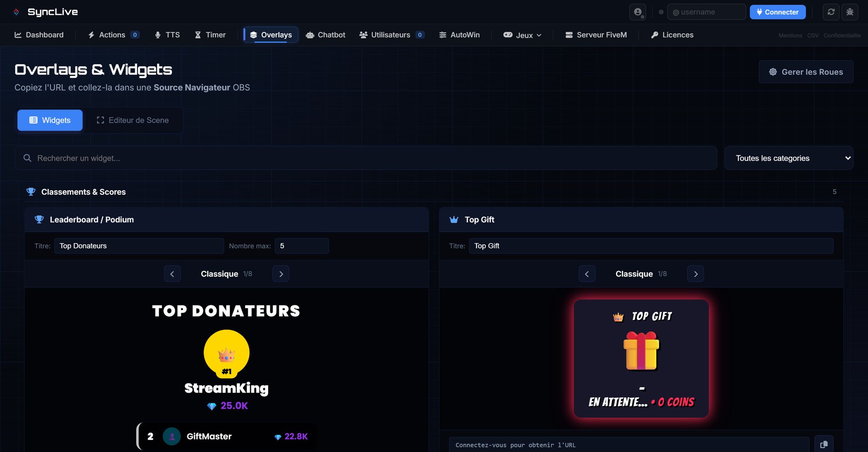Viewport: 868px width, 452px height.
Task: Select the Widgets view toggle
Action: [50, 120]
